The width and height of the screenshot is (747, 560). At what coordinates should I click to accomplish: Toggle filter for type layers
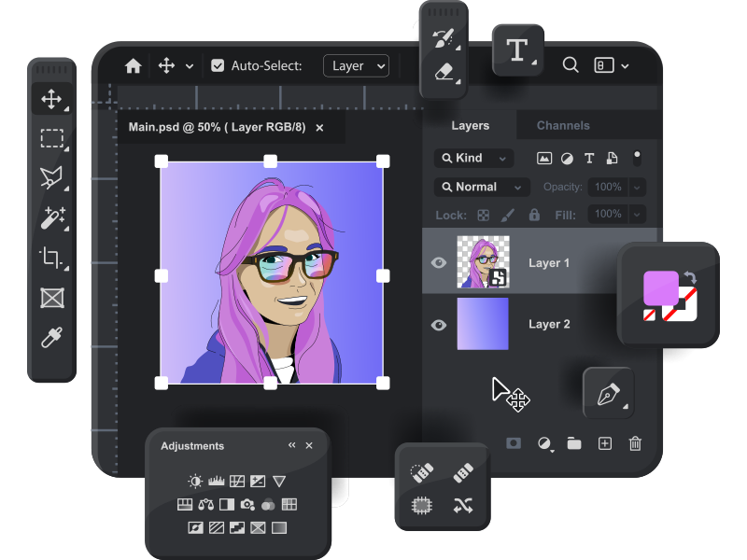point(589,158)
